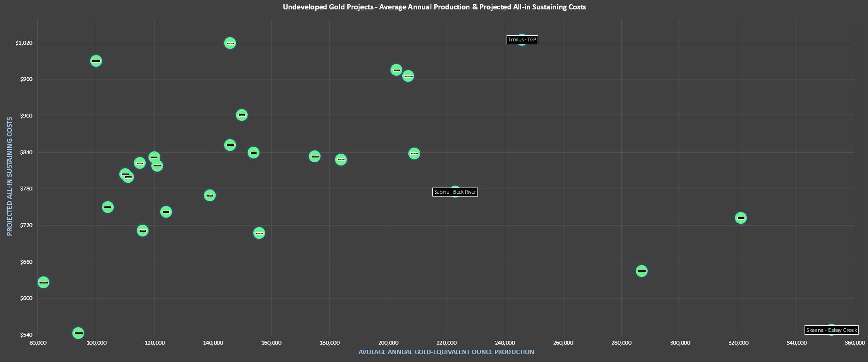This screenshot has height=362, width=868.
Task: Click the 320,000 x-axis tick label
Action: pyautogui.click(x=738, y=343)
